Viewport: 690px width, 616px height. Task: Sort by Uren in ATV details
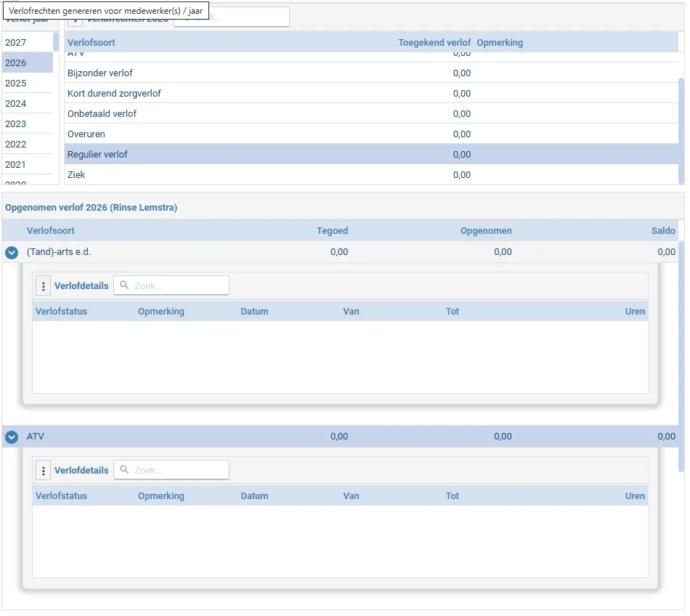[x=635, y=496]
